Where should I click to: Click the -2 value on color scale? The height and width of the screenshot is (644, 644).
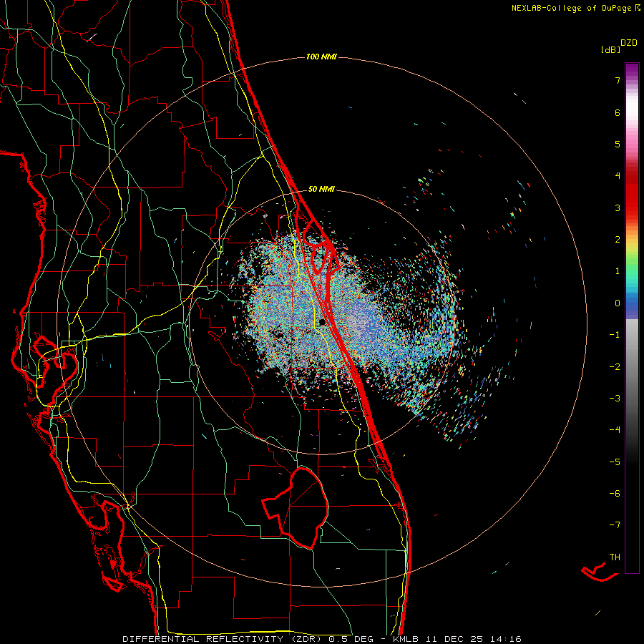[x=615, y=367]
